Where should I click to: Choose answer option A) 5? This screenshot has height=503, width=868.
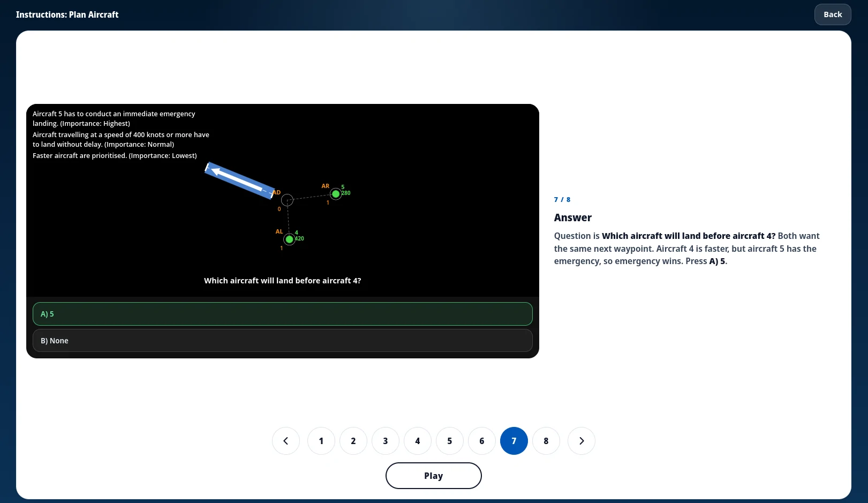point(283,314)
